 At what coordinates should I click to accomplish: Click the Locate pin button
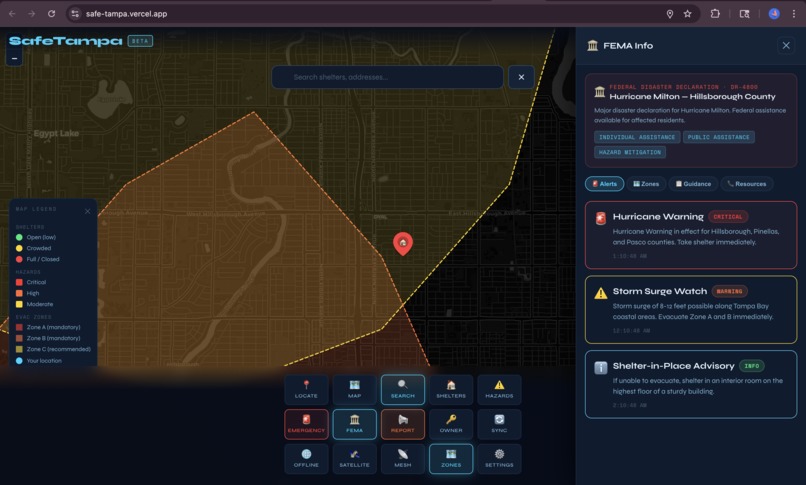tap(306, 389)
